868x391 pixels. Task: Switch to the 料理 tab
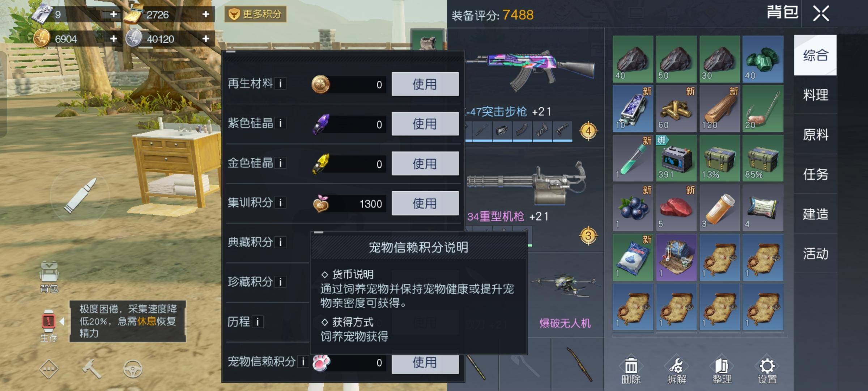point(816,95)
